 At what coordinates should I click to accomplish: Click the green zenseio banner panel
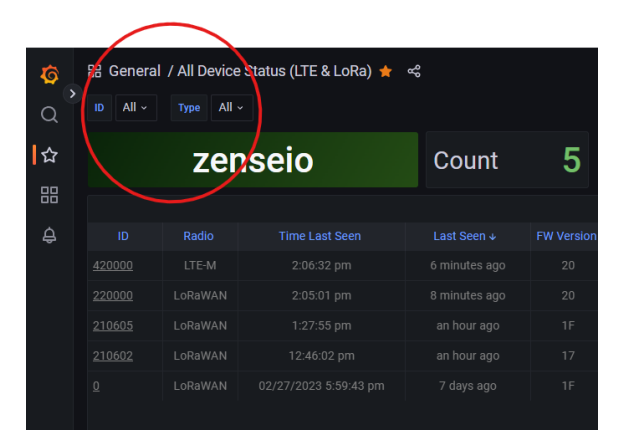tap(253, 160)
